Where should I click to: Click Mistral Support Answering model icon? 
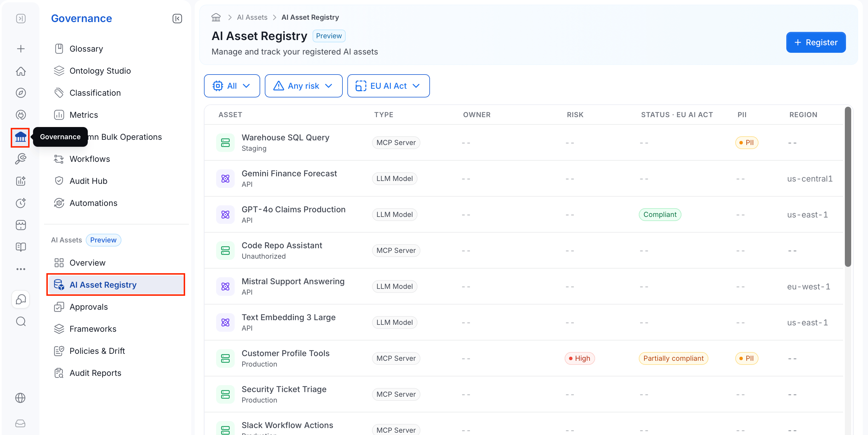(x=225, y=287)
